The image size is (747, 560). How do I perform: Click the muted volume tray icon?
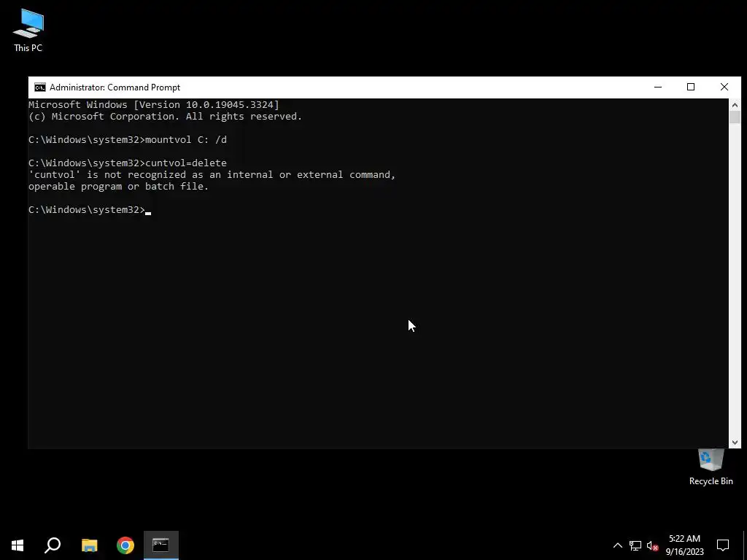652,545
